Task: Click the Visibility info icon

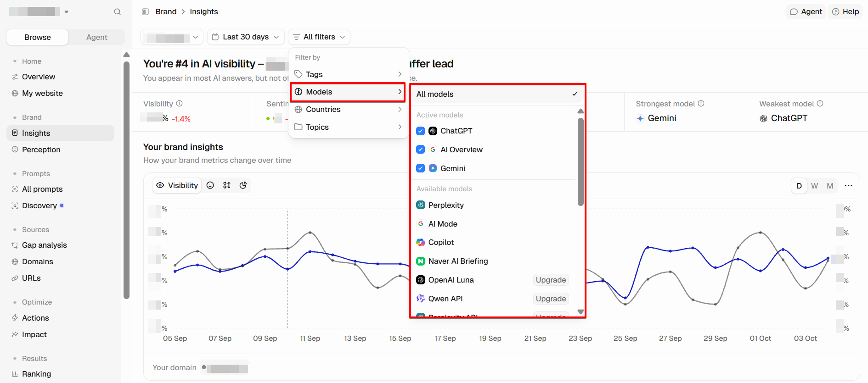Action: click(x=180, y=104)
